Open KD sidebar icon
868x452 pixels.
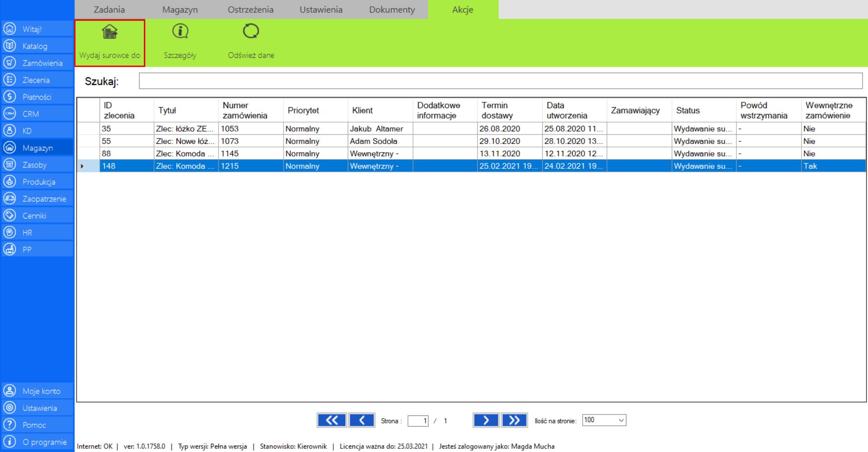(9, 131)
